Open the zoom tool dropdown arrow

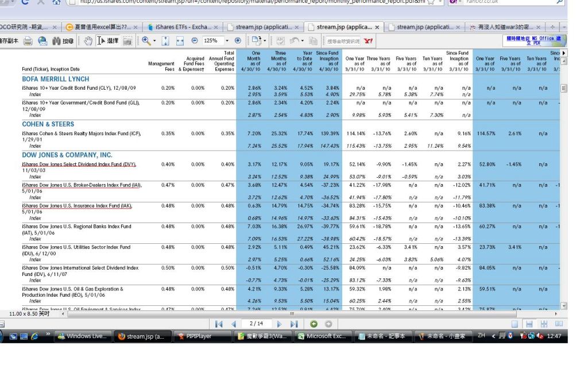[154, 41]
